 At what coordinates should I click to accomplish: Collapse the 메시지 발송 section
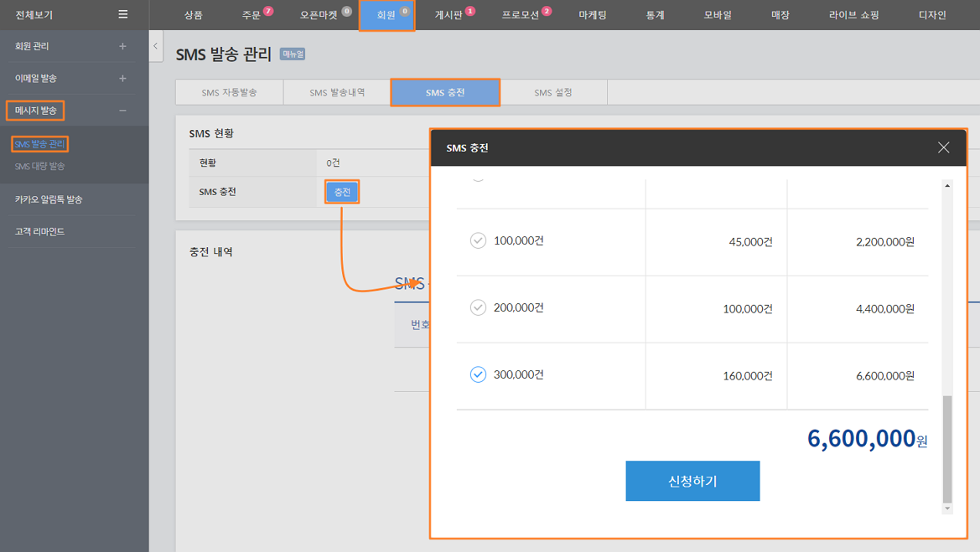(x=122, y=111)
